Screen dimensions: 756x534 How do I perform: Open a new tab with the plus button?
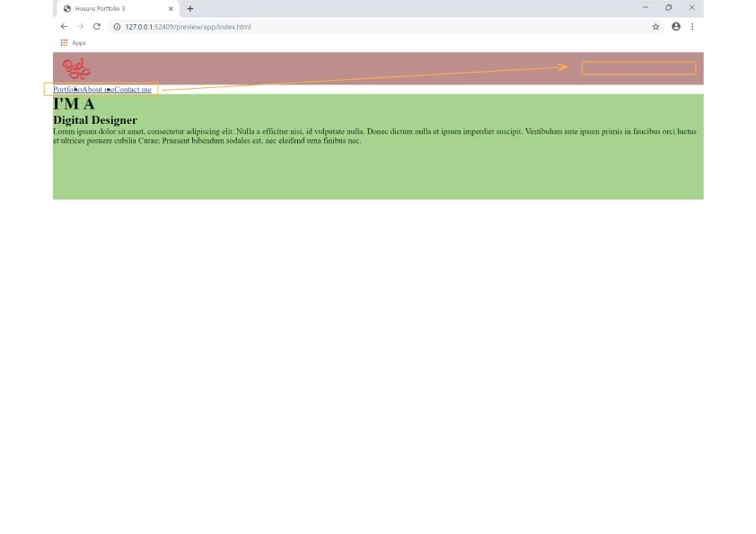coord(190,9)
